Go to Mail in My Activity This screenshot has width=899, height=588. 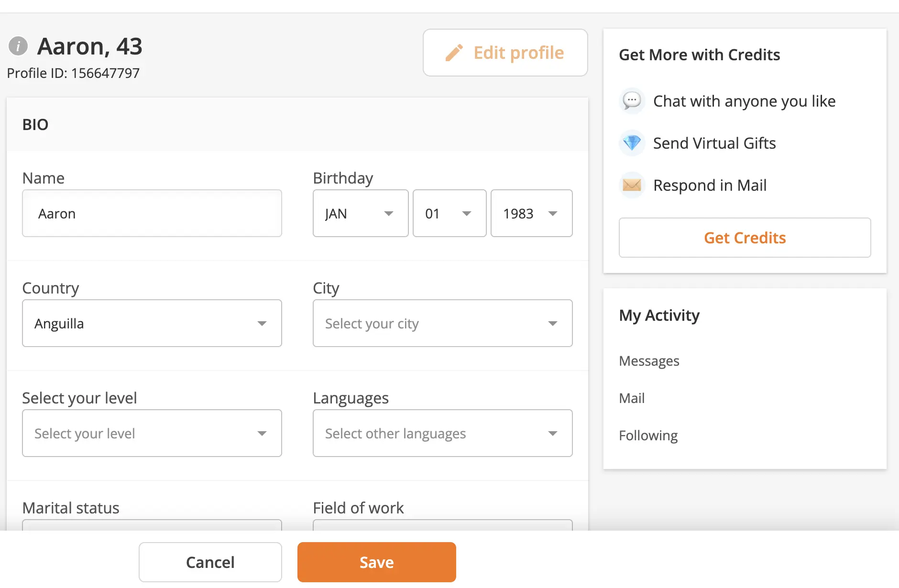[632, 398]
